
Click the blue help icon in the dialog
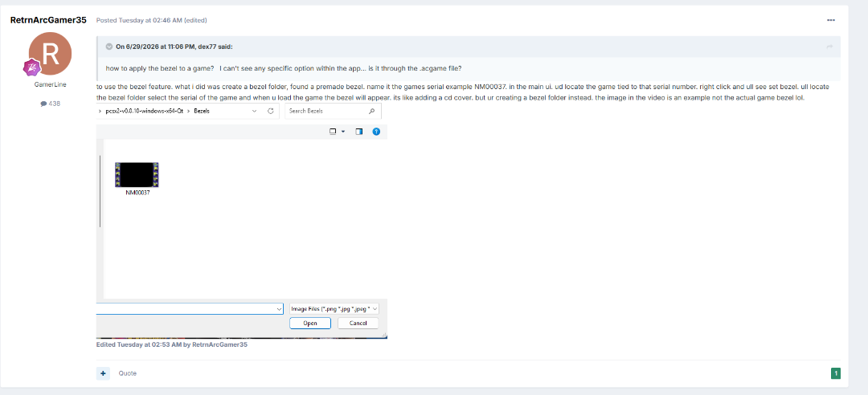376,132
